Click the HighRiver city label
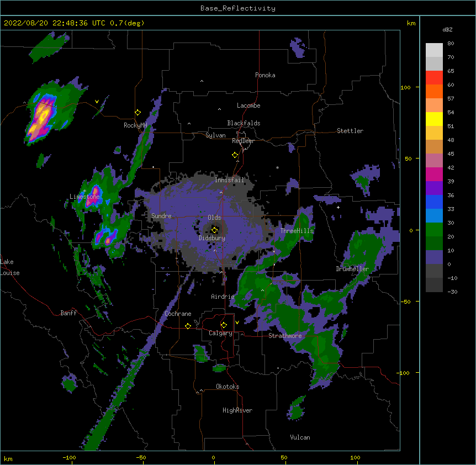Viewport: 476px width, 465px height. coord(237,410)
